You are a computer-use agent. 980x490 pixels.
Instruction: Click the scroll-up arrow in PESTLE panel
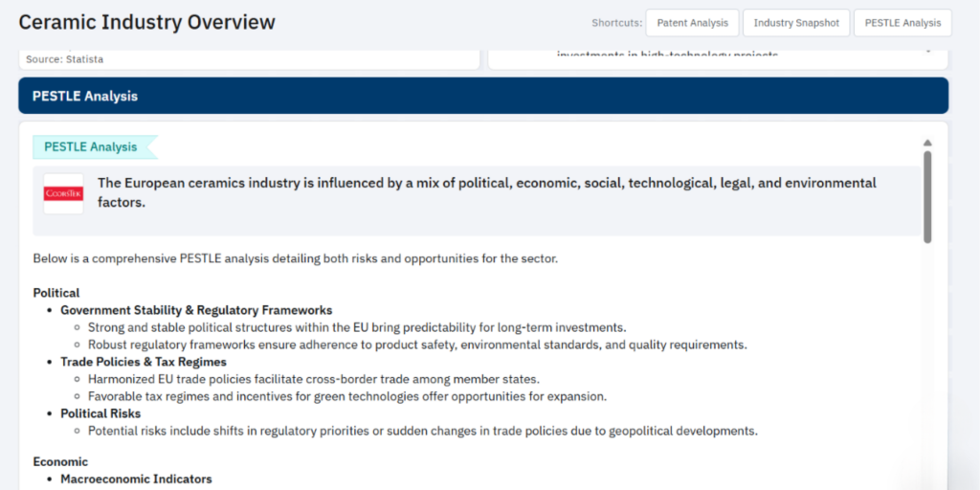pyautogui.click(x=926, y=143)
